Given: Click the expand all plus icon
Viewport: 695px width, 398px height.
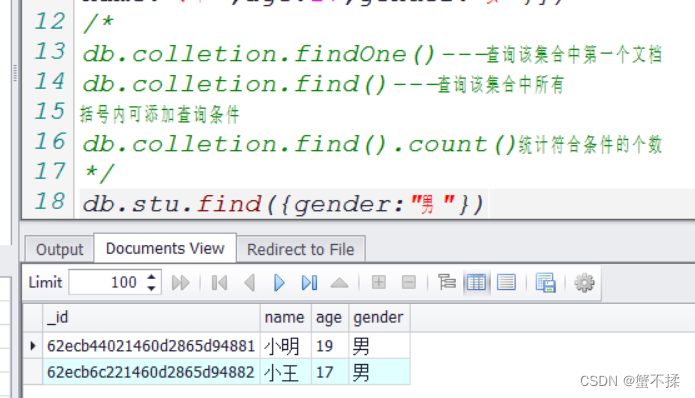Looking at the screenshot, I should (379, 282).
